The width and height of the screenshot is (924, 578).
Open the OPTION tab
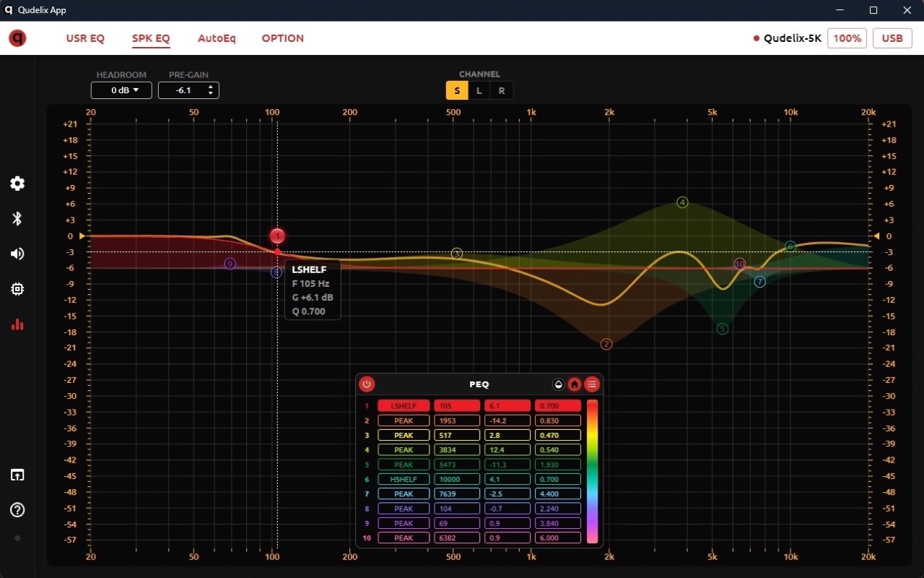point(283,38)
